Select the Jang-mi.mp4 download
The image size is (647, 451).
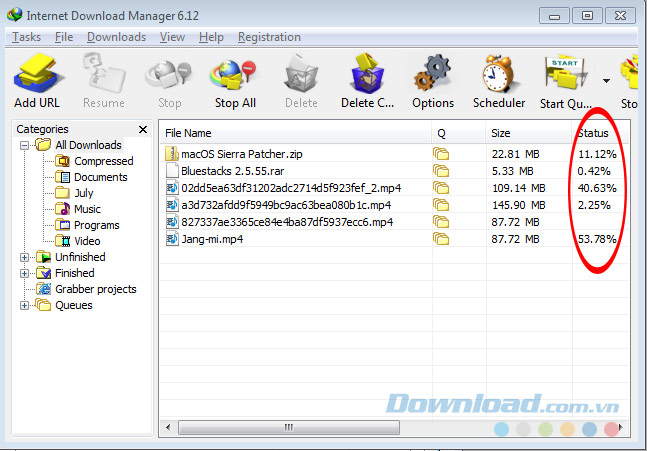[x=212, y=239]
